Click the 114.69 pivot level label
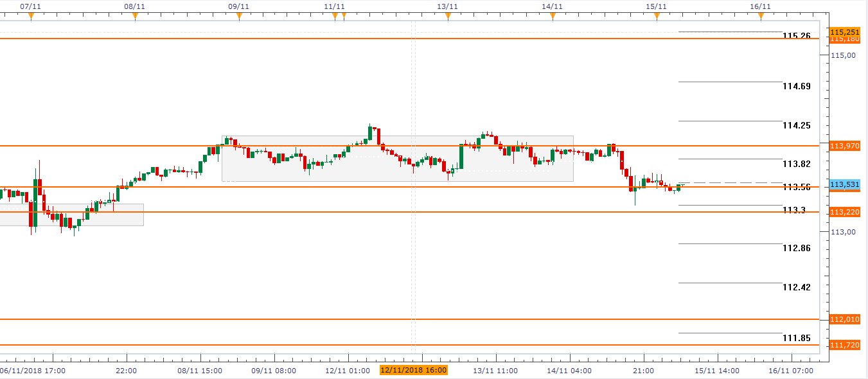The height and width of the screenshot is (379, 868). [x=796, y=86]
